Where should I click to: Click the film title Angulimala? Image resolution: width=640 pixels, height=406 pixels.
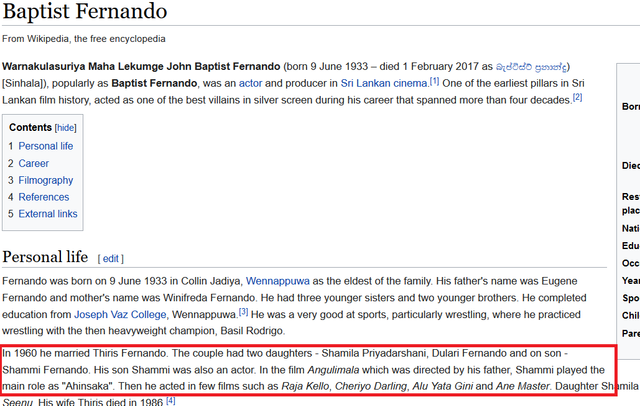click(x=333, y=370)
